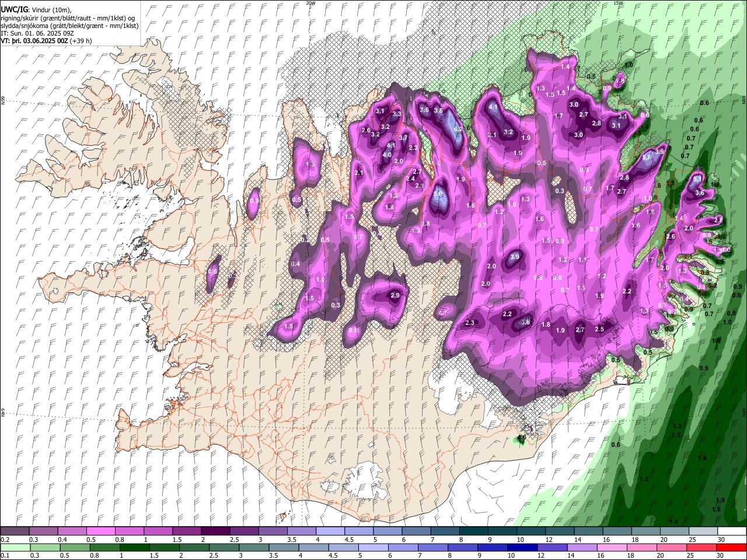Click the 6 swatch in the top legend row
747x560 pixels.
click(x=416, y=531)
